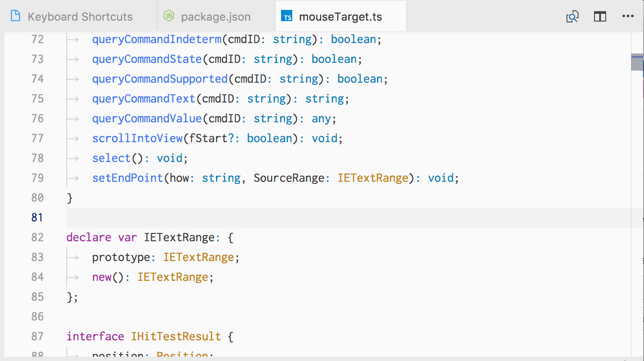This screenshot has width=644, height=361.
Task: Click line number 72 in the gutter
Action: click(37, 39)
